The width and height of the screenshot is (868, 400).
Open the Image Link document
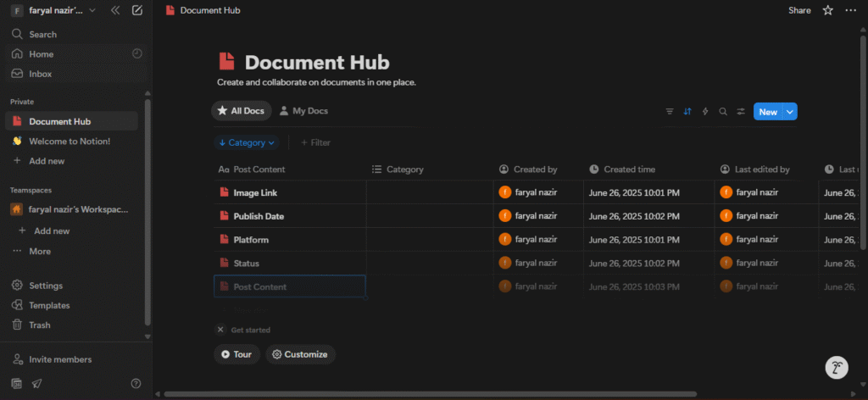click(x=255, y=193)
